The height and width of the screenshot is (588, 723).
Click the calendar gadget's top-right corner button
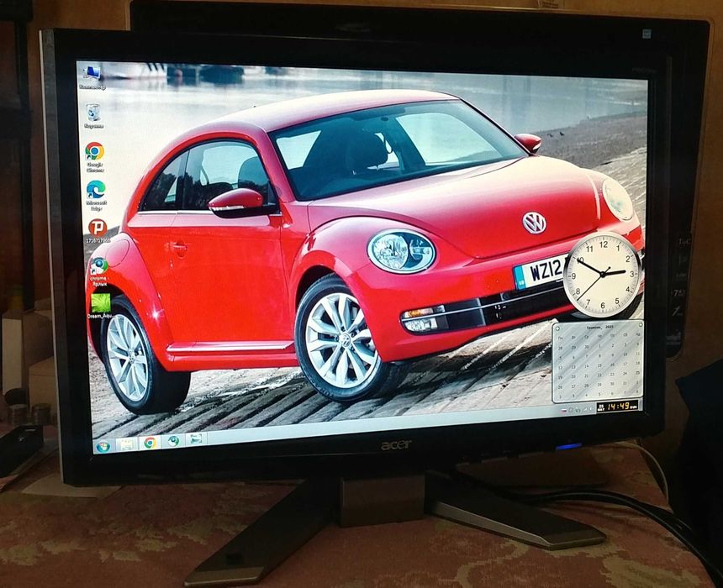point(641,325)
